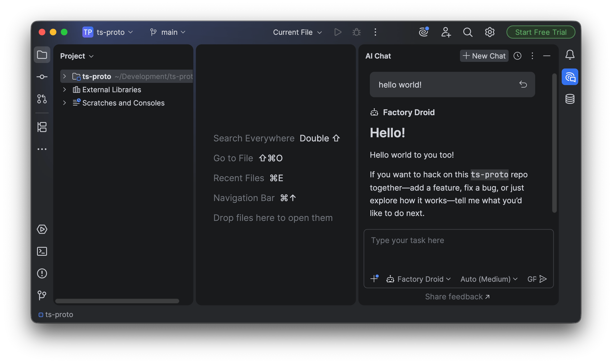Open the Commit tool window
Screen dimensions: 612x364
coord(42,77)
